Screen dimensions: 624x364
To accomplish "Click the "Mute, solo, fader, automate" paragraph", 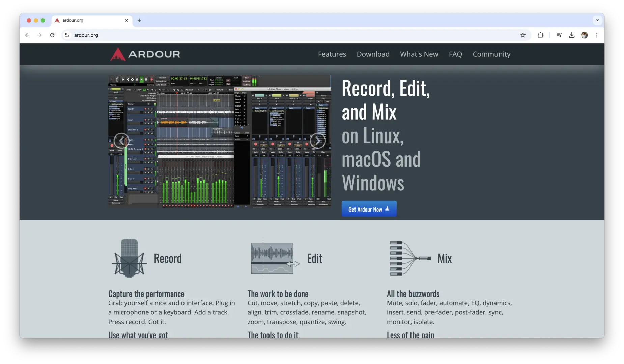I will 449,312.
